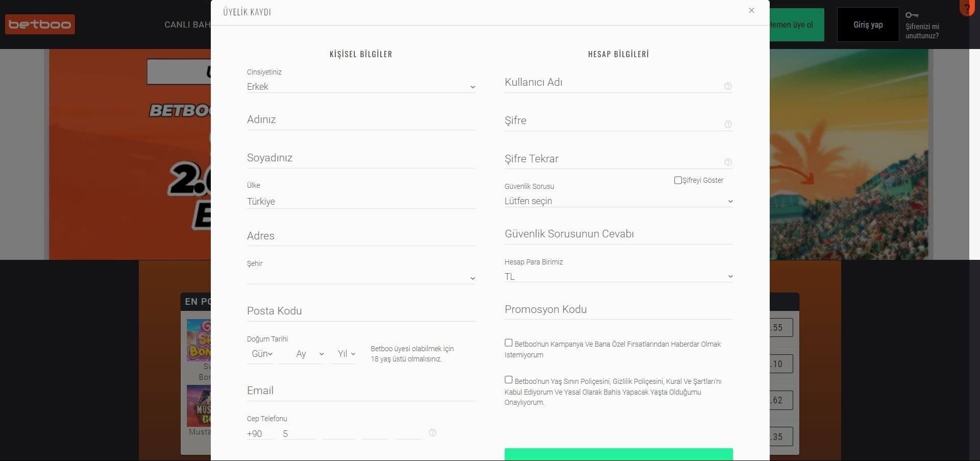Click the Giriş yap button

coord(868,25)
